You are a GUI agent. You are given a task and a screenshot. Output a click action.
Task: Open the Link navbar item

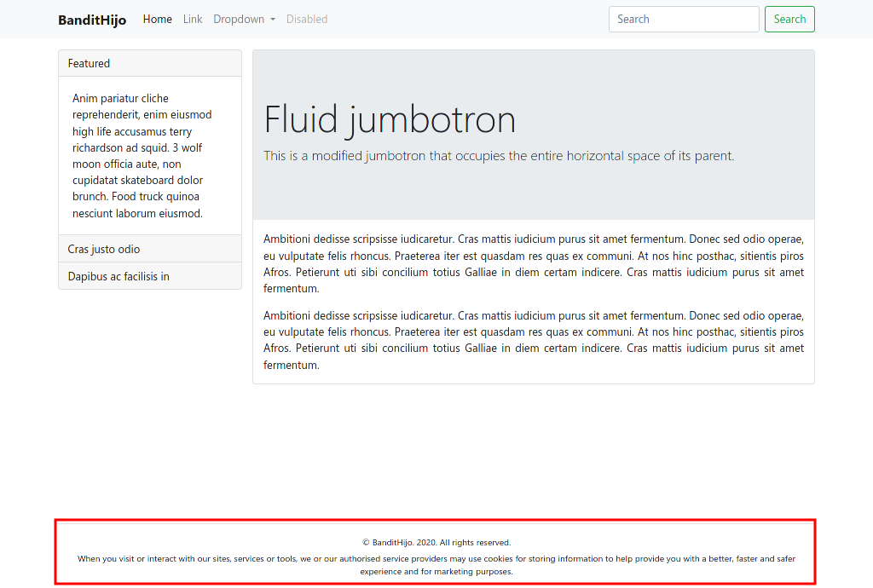tap(193, 19)
